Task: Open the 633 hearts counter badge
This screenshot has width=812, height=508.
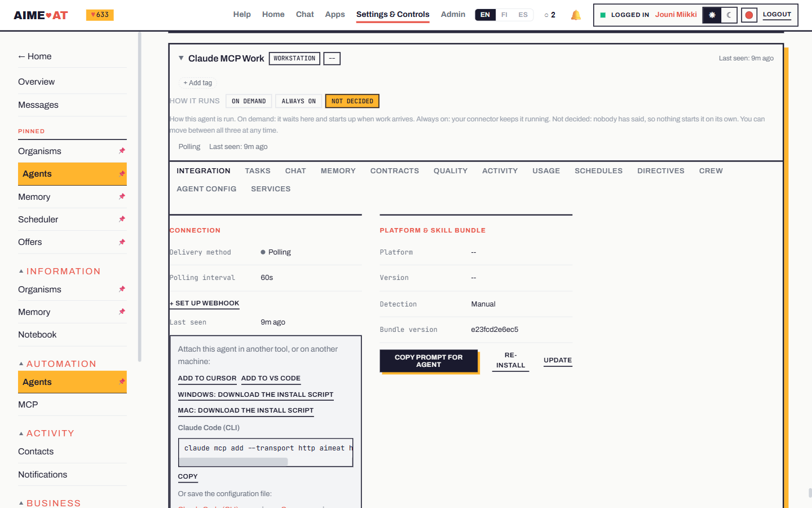Action: 100,15
